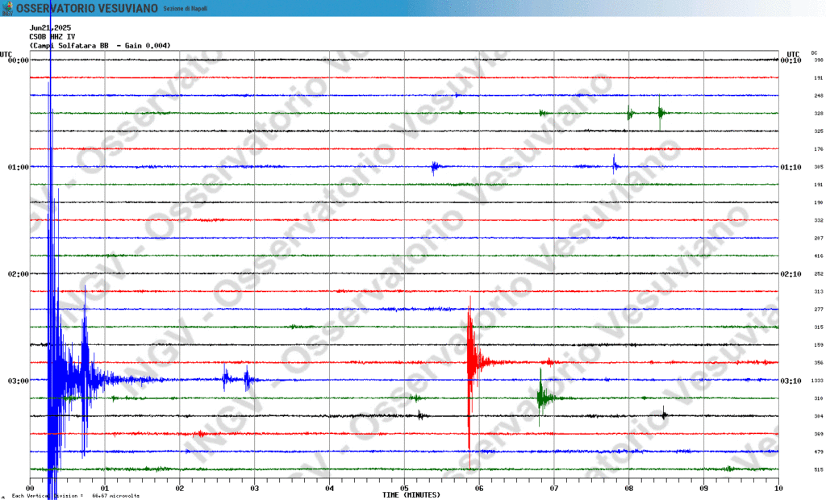Click the DC value 1333

click(x=817, y=381)
